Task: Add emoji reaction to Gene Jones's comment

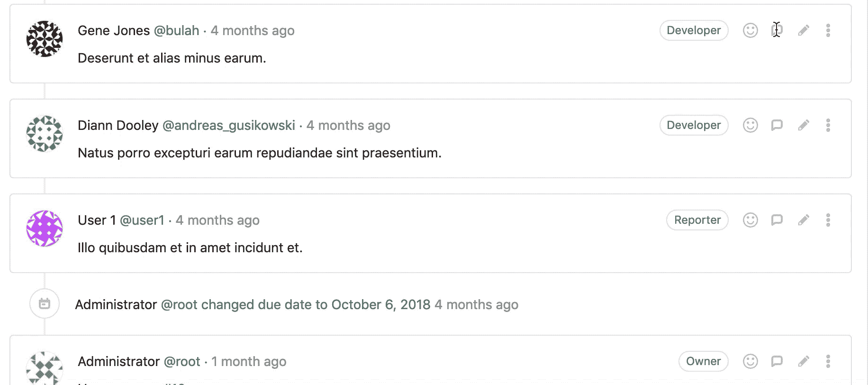Action: (x=750, y=30)
